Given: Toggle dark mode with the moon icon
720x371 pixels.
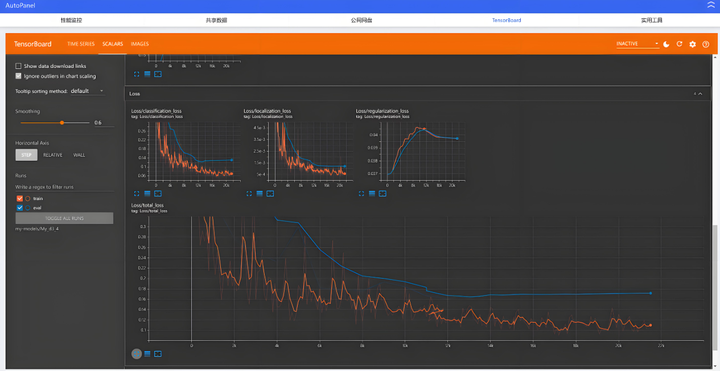Looking at the screenshot, I should 666,44.
